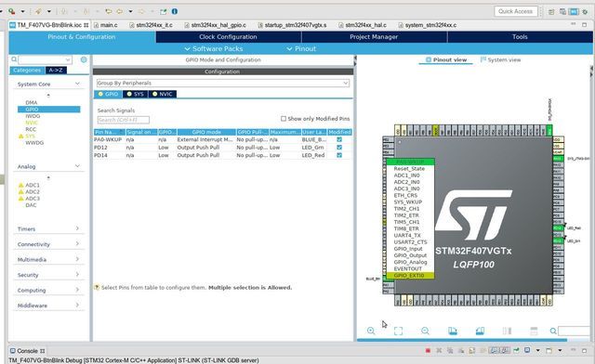Select the PD12 table row

223,147
